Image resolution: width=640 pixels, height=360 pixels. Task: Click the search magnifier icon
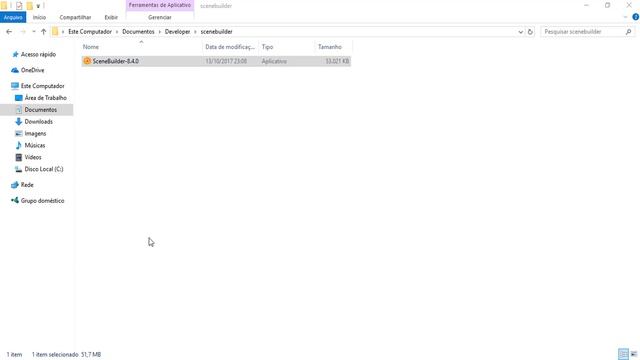629,31
